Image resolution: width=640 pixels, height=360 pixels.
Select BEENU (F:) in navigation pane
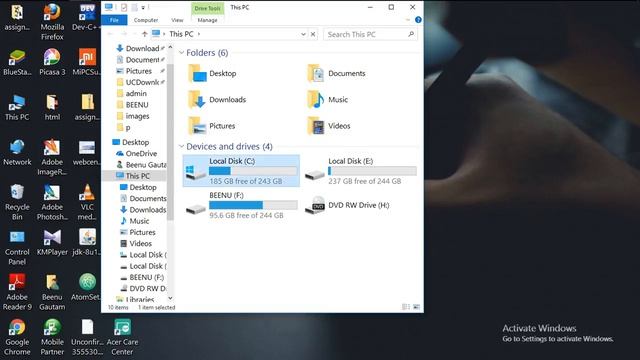tap(142, 277)
